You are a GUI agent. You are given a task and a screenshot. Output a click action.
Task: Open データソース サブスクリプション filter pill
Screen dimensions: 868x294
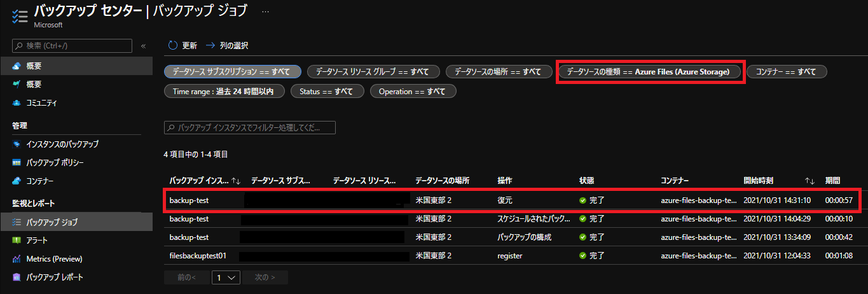pyautogui.click(x=232, y=72)
